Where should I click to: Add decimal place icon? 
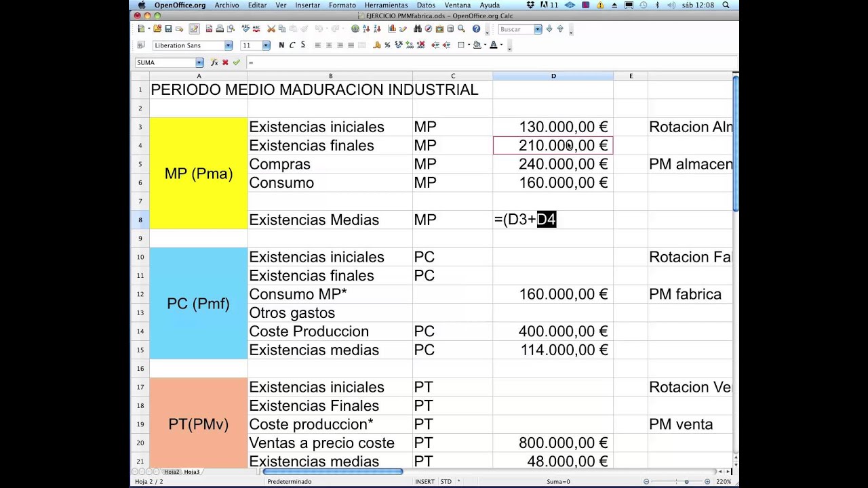tap(409, 45)
